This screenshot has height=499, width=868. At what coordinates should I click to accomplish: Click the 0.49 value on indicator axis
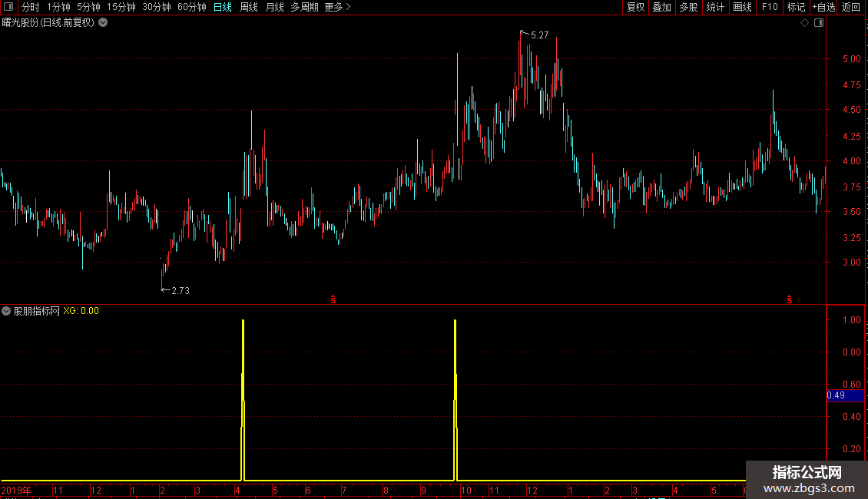(836, 395)
